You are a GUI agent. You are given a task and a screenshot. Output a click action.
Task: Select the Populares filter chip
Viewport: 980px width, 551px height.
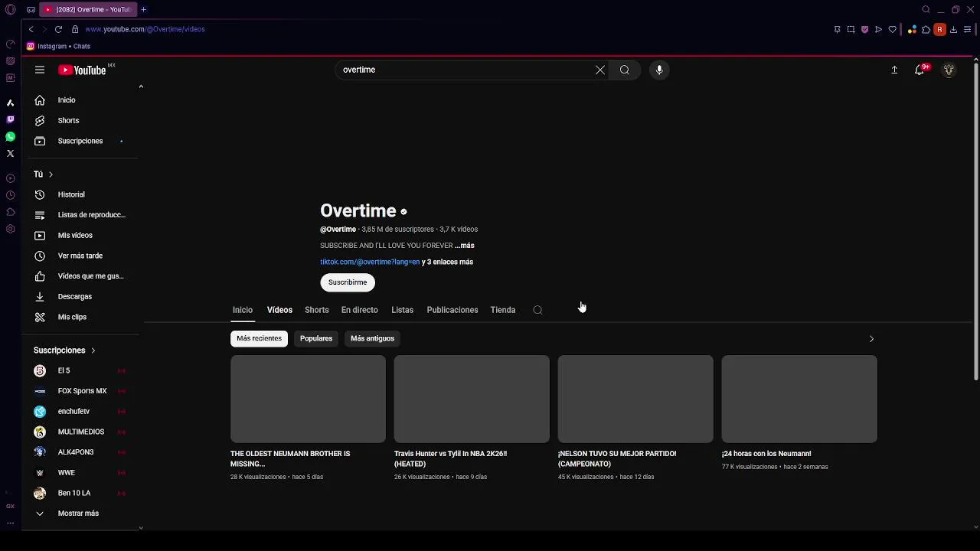point(316,338)
